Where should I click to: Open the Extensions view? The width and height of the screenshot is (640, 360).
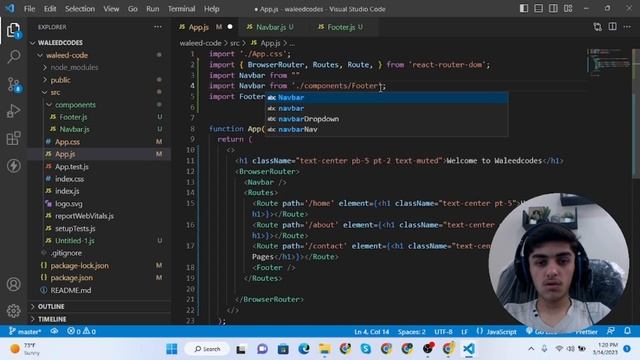13,138
